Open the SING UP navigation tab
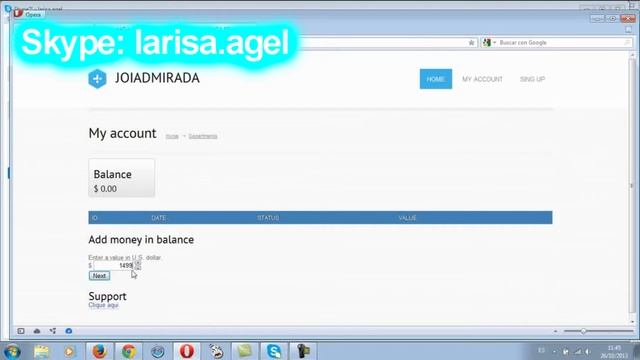 (532, 79)
